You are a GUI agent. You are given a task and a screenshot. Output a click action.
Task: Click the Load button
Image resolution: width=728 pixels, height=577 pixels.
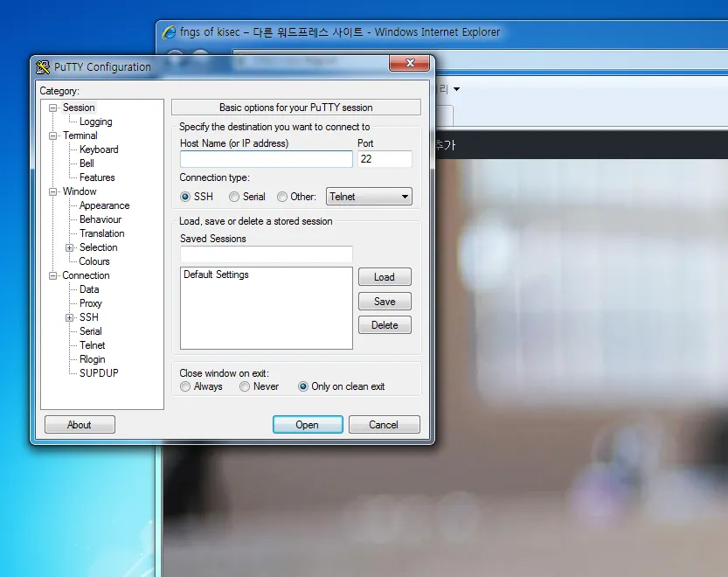tap(385, 277)
